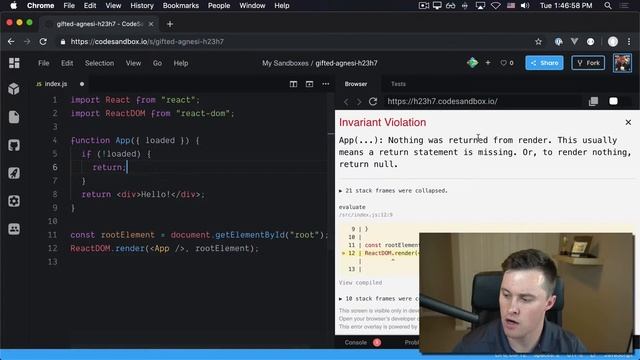Reload the Chrome page
640x360 pixels.
coord(43,42)
